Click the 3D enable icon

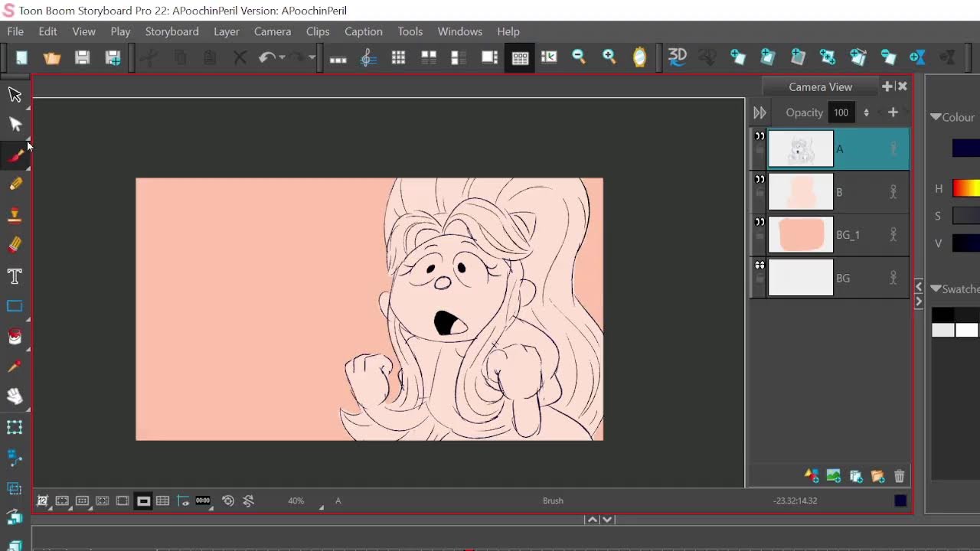coord(678,57)
